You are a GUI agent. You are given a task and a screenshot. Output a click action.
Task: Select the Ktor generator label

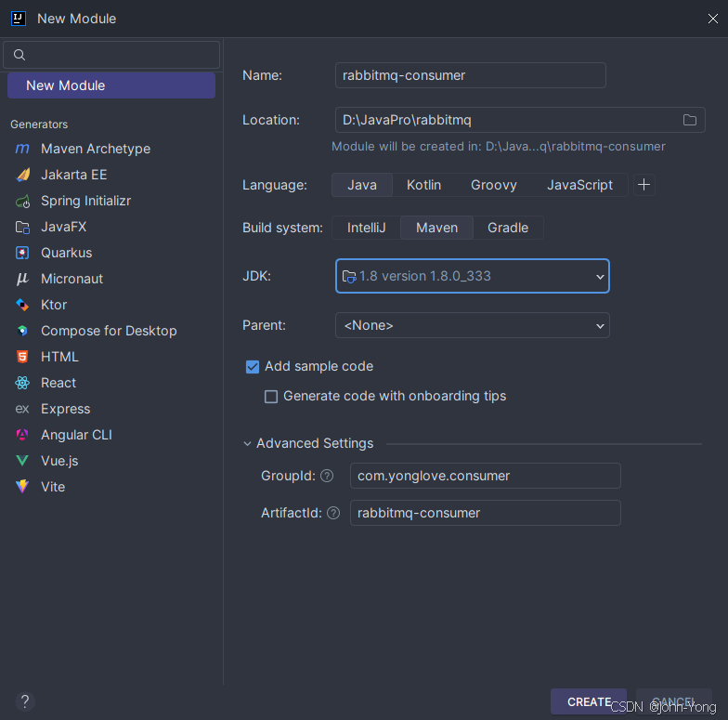point(54,305)
